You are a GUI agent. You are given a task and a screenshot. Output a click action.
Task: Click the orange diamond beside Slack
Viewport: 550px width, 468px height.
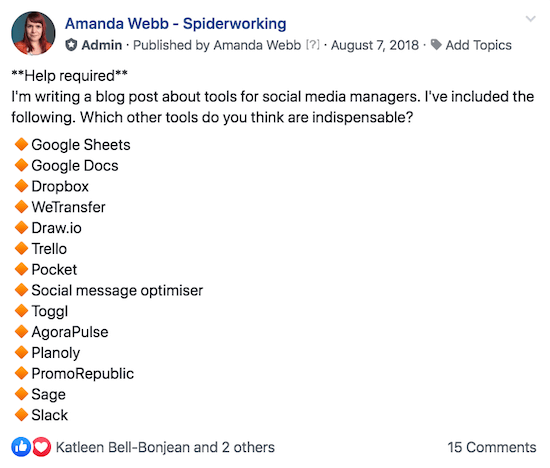point(21,414)
